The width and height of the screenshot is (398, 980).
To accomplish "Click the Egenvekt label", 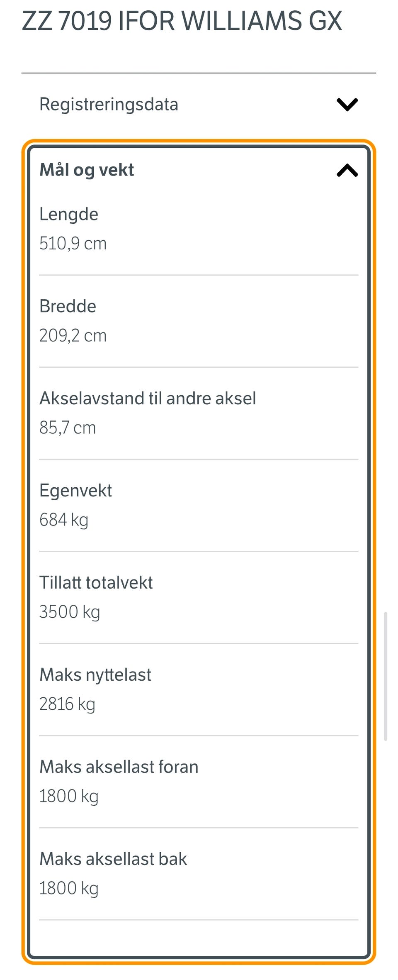I will (x=75, y=491).
